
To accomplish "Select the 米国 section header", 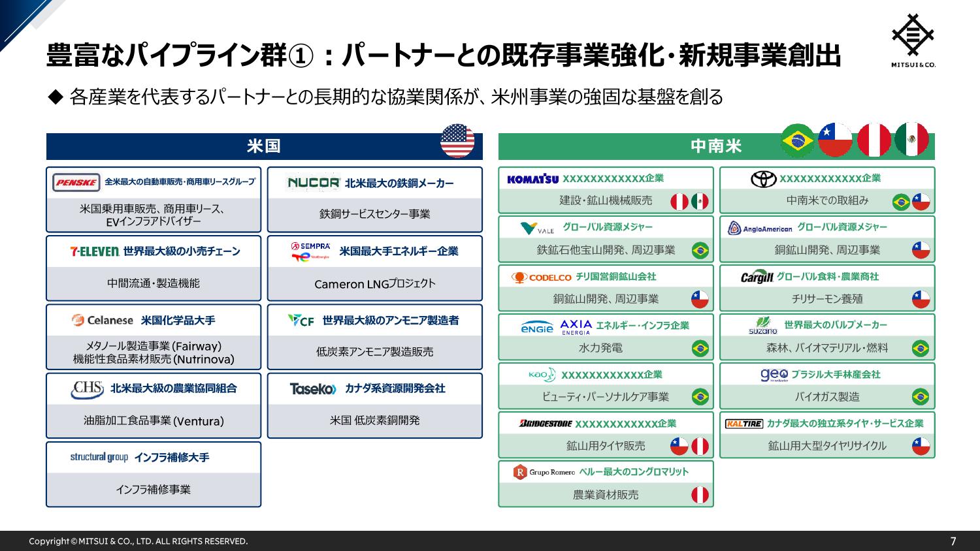I will (x=264, y=146).
